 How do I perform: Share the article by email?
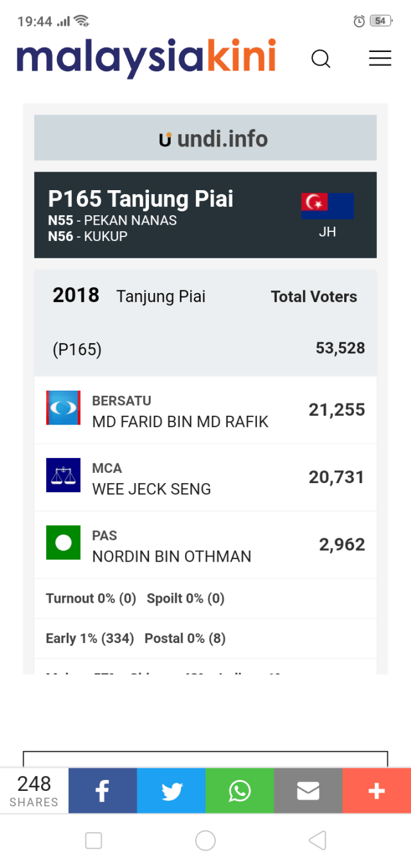[x=308, y=791]
